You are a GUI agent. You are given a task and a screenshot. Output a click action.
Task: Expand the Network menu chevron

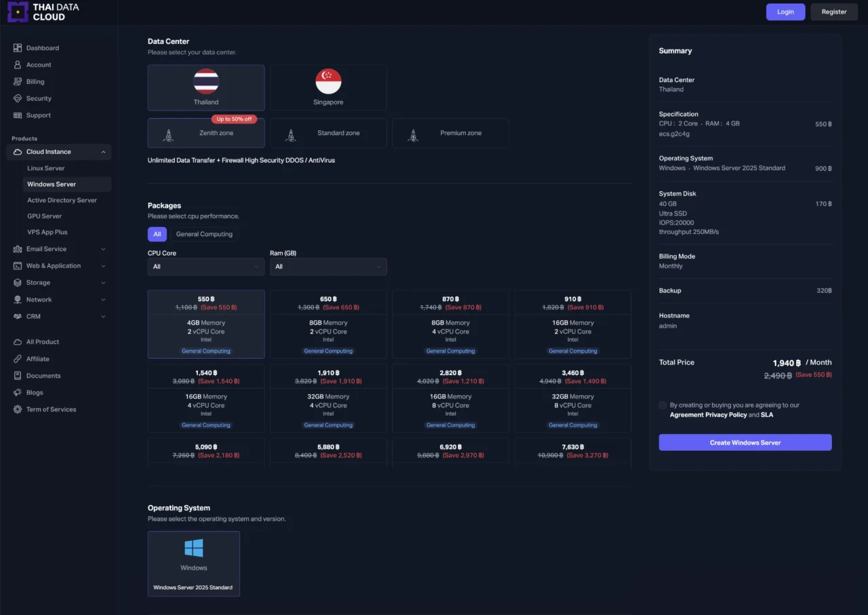point(103,300)
